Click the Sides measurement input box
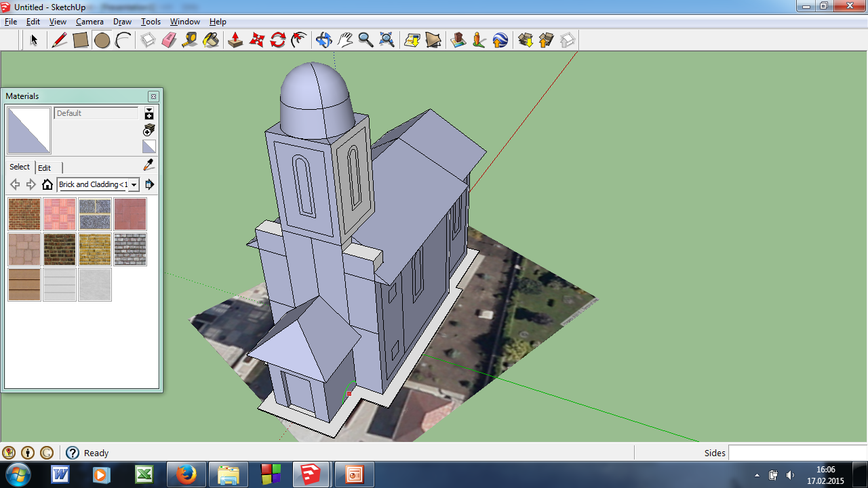Screen dimensions: 868x488 pos(797,453)
